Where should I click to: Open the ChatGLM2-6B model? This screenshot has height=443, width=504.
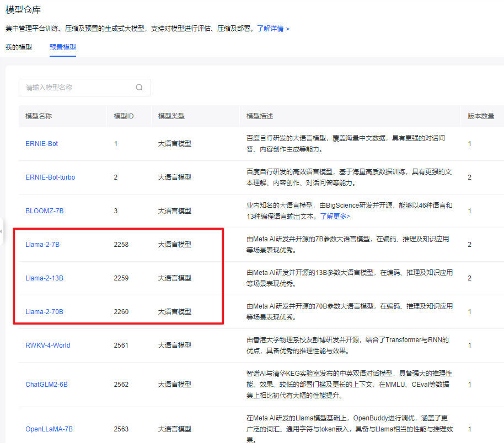tap(47, 385)
